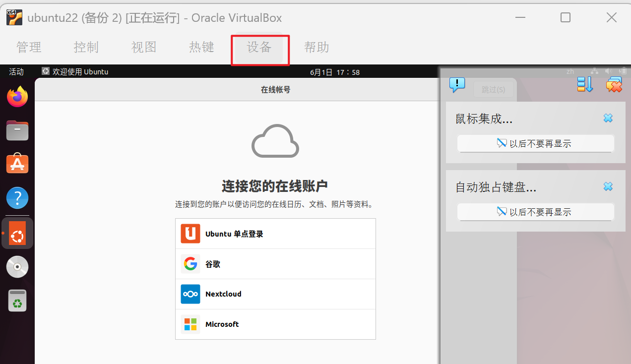
Task: Select the 谷歌 account option
Action: tap(275, 264)
